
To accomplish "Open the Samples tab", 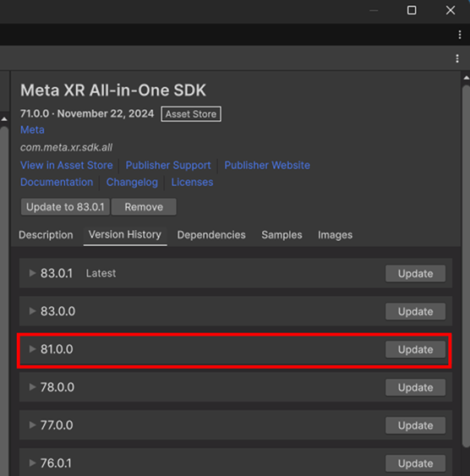I will pos(281,235).
